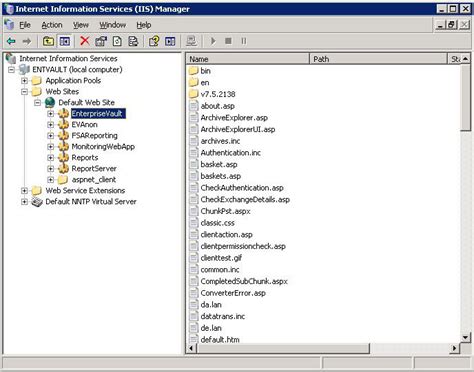Click the MonitoringWebApp gear icon
The image size is (474, 372).
pyautogui.click(x=63, y=147)
